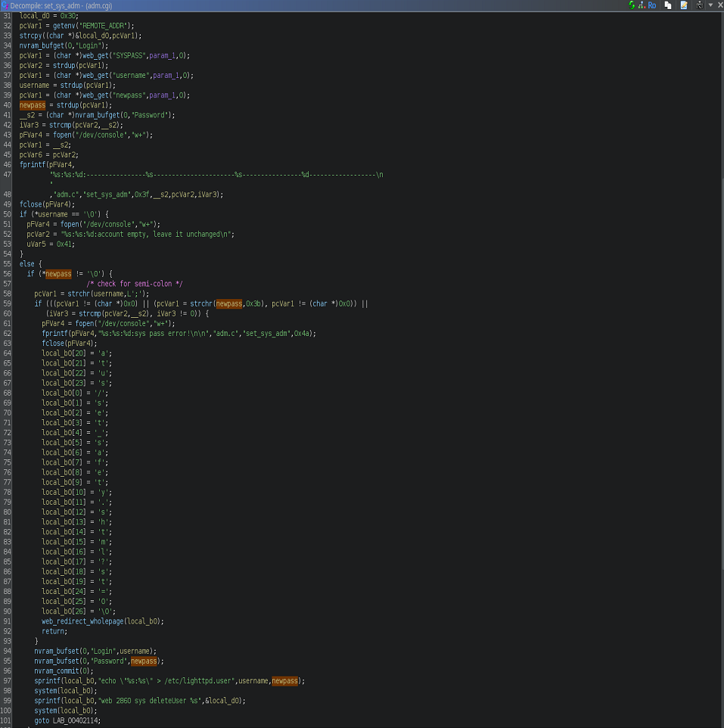The image size is (724, 728).
Task: Re-decompile with the green refresh icon
Action: [632, 5]
